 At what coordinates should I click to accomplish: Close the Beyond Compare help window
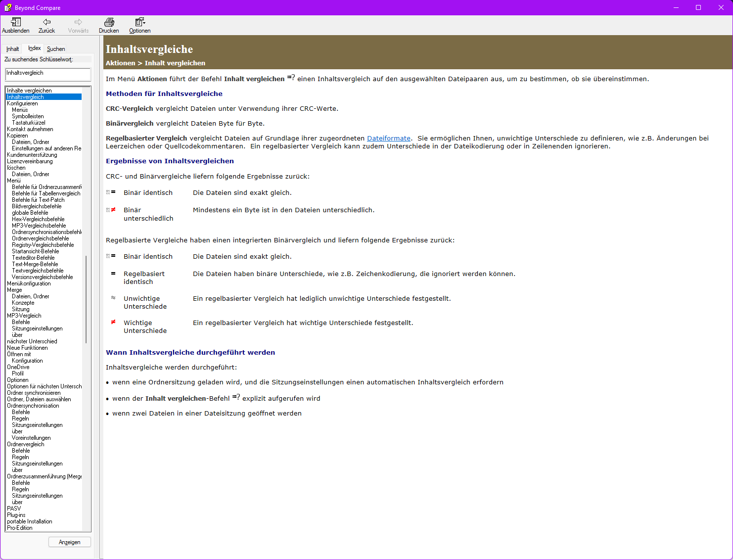[x=721, y=7]
